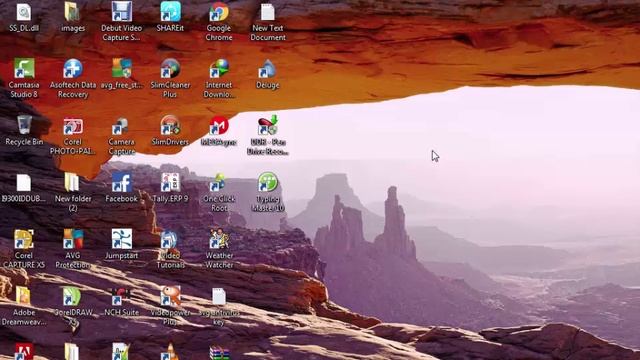Open the NCH Suite shortcut

coord(122,297)
